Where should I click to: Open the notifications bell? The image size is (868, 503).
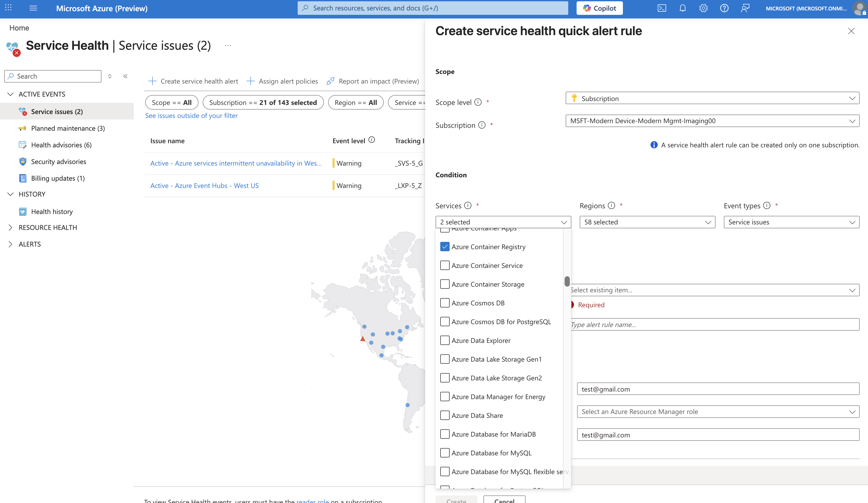tap(682, 8)
